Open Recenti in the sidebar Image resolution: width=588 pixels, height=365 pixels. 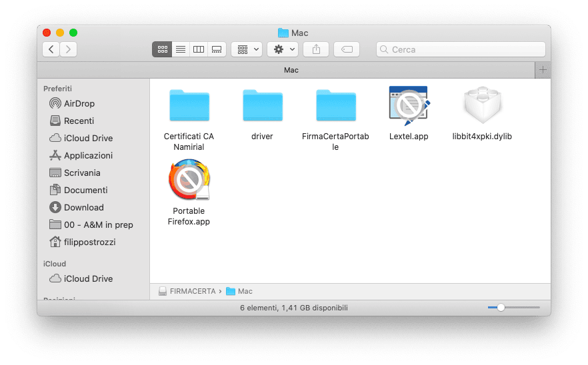tap(72, 121)
